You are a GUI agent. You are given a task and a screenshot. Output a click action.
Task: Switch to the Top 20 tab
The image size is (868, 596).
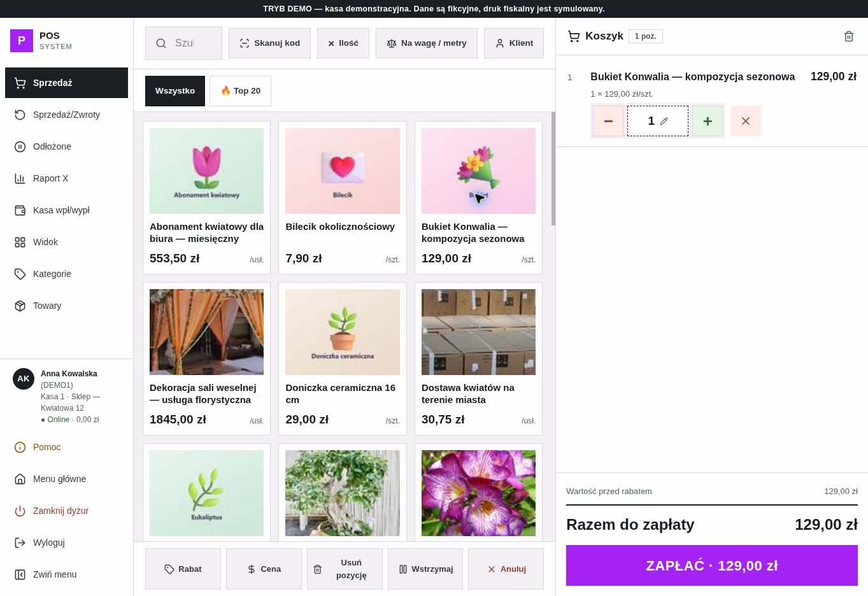[240, 91]
